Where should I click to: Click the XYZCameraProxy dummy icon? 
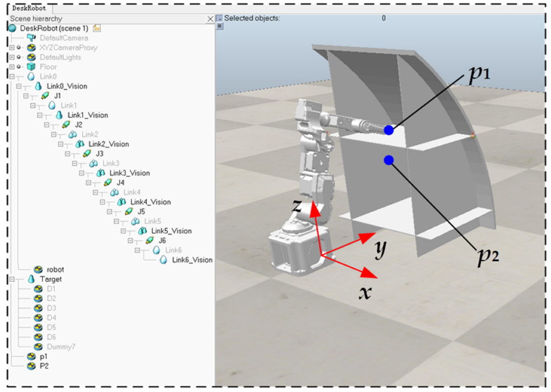32,48
